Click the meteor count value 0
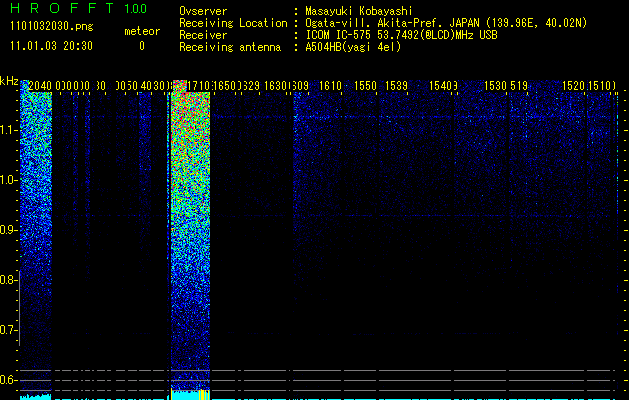This screenshot has width=629, height=400. point(142,46)
